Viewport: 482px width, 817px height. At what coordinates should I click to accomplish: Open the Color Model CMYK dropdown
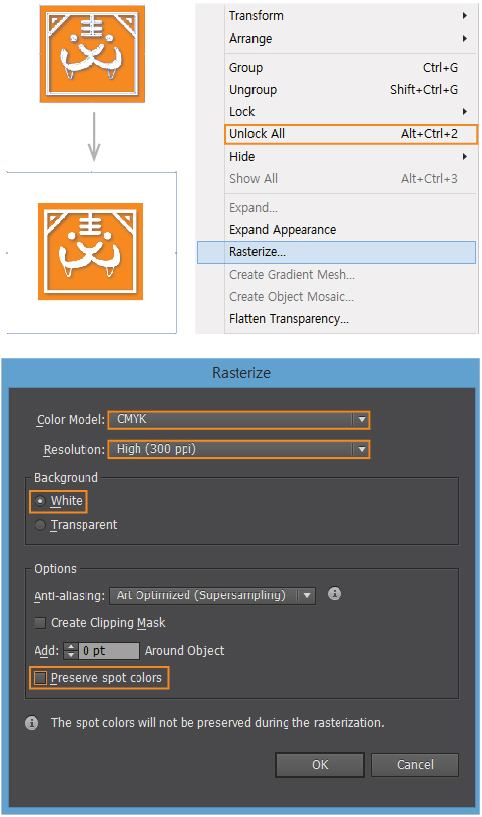click(239, 419)
